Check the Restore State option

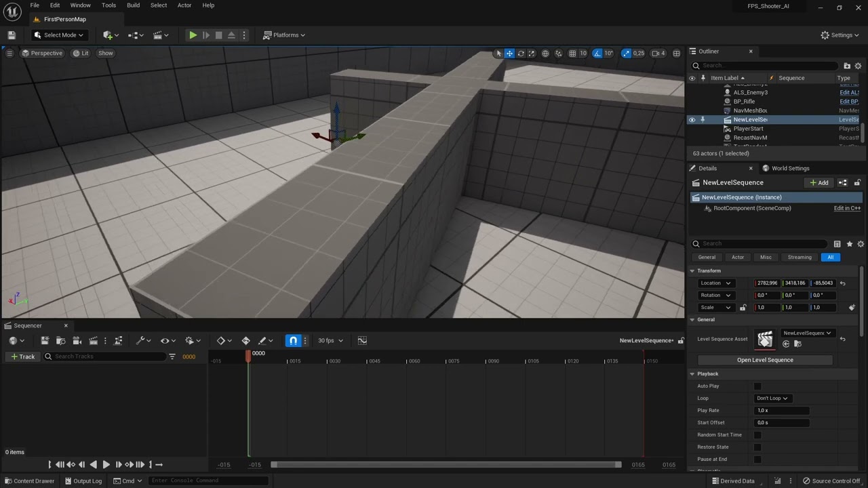pyautogui.click(x=757, y=447)
